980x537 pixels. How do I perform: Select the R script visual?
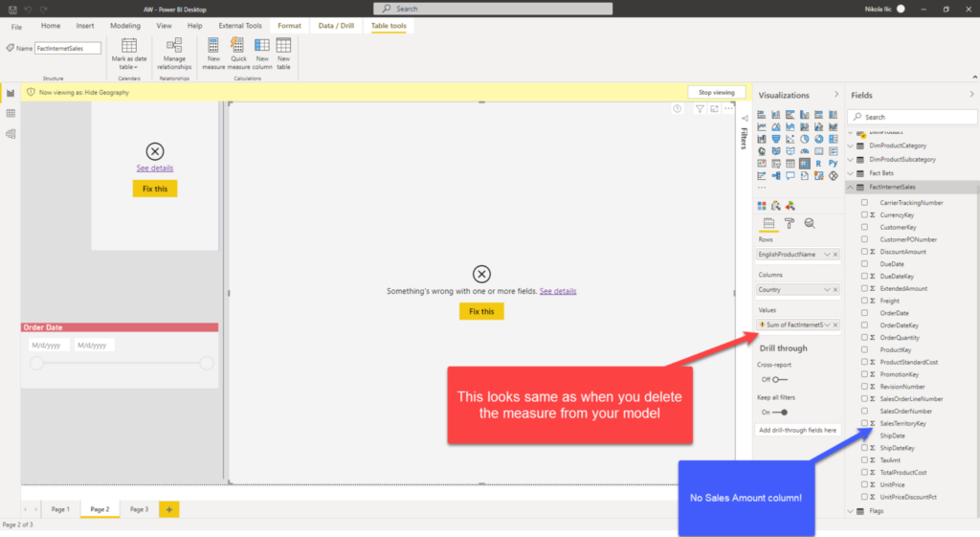coord(819,163)
